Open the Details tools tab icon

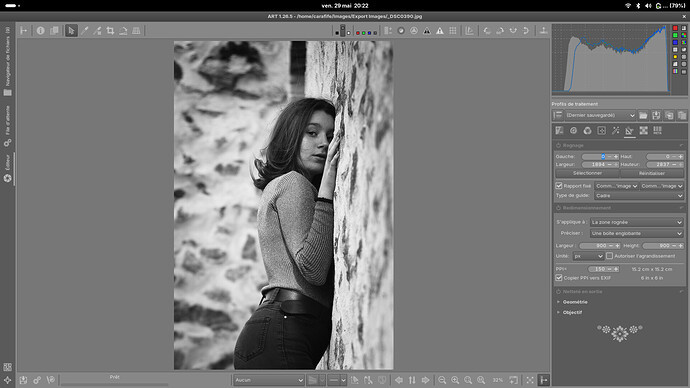tap(573, 130)
